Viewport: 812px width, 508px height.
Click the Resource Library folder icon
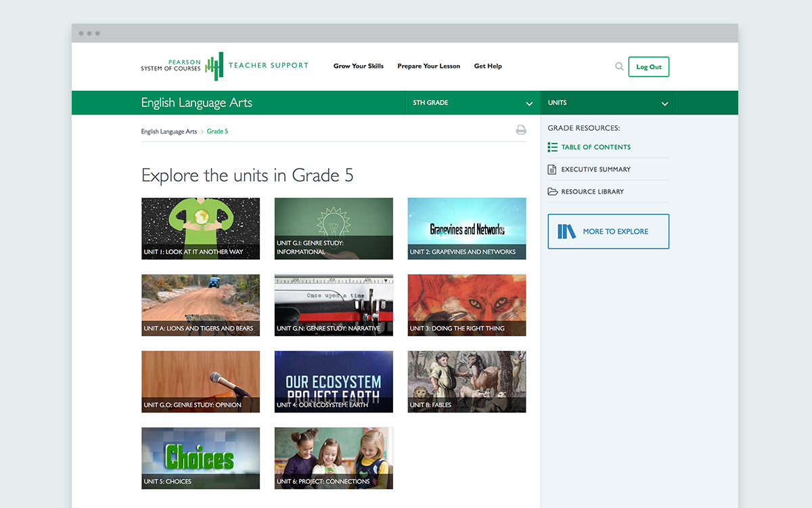(x=553, y=192)
